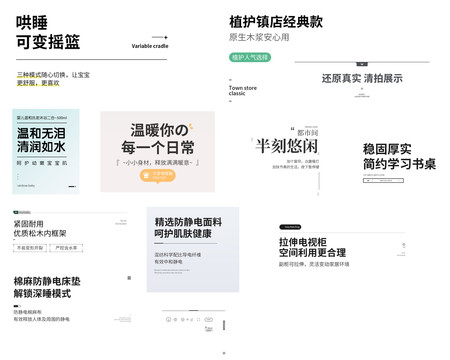The width and height of the screenshot is (450, 360).
Task: Click the '哄睡 可变摇篮' heading
Action: pyautogui.click(x=48, y=32)
